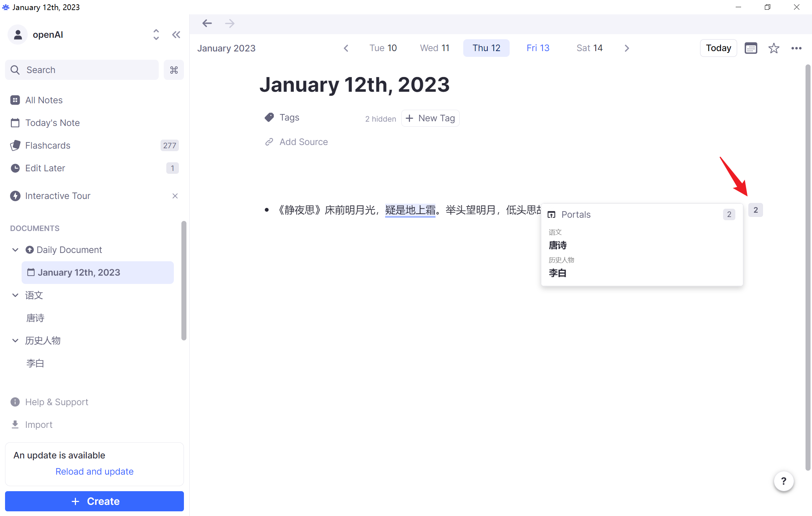Open Today's Note

pyautogui.click(x=52, y=122)
